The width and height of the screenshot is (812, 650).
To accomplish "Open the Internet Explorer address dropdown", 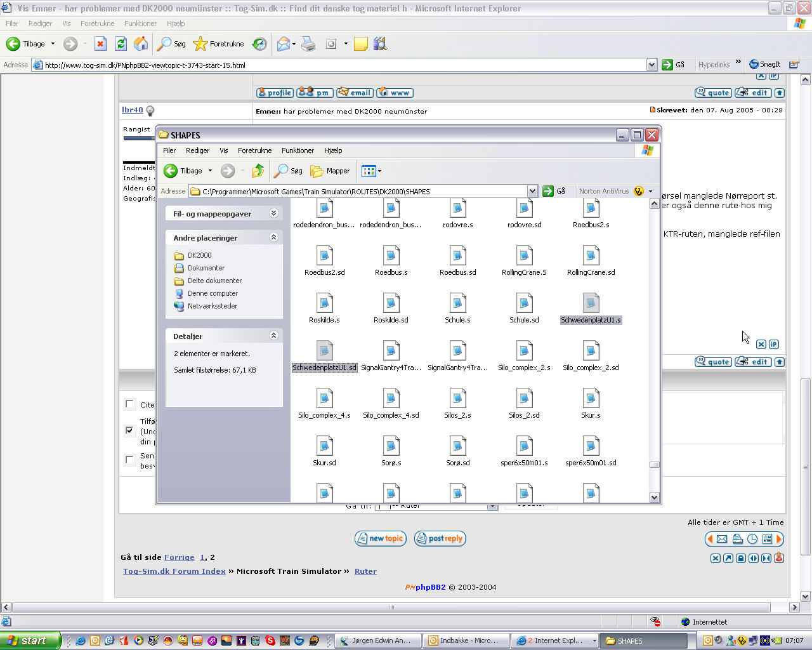I will [652, 65].
